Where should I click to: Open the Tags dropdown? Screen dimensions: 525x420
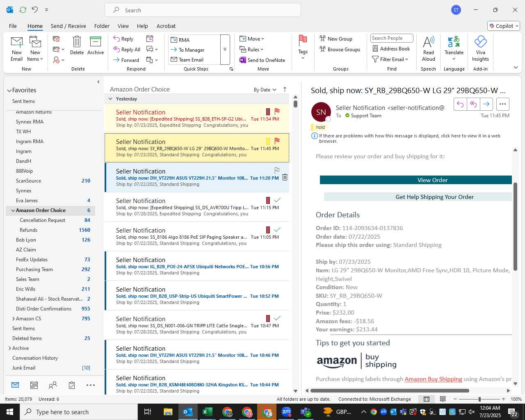click(303, 47)
